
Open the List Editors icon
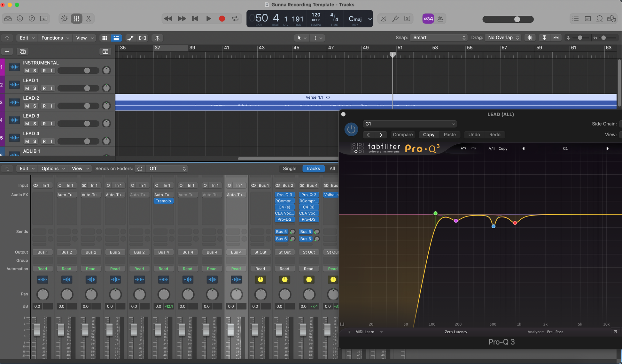(x=575, y=19)
